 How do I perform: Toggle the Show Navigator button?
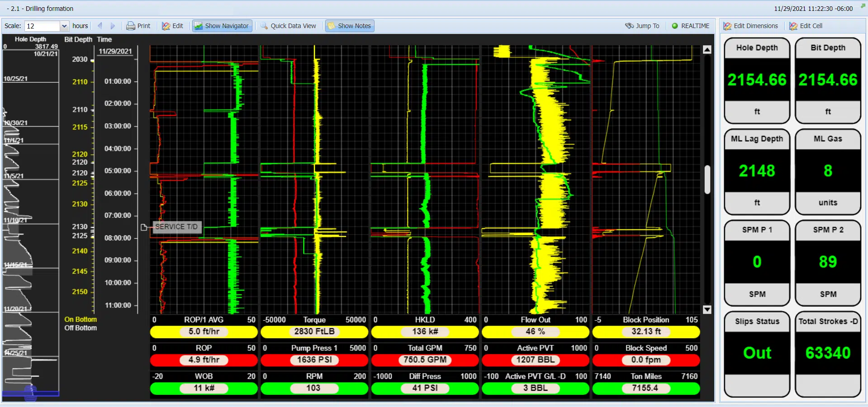pyautogui.click(x=222, y=26)
